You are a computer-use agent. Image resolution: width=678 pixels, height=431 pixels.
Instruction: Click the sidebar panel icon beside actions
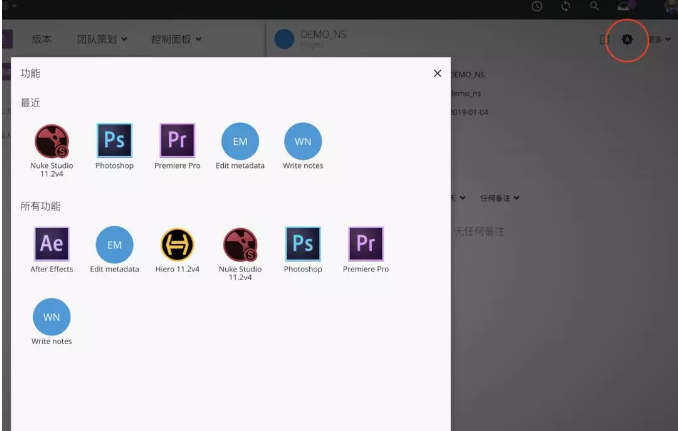point(604,40)
